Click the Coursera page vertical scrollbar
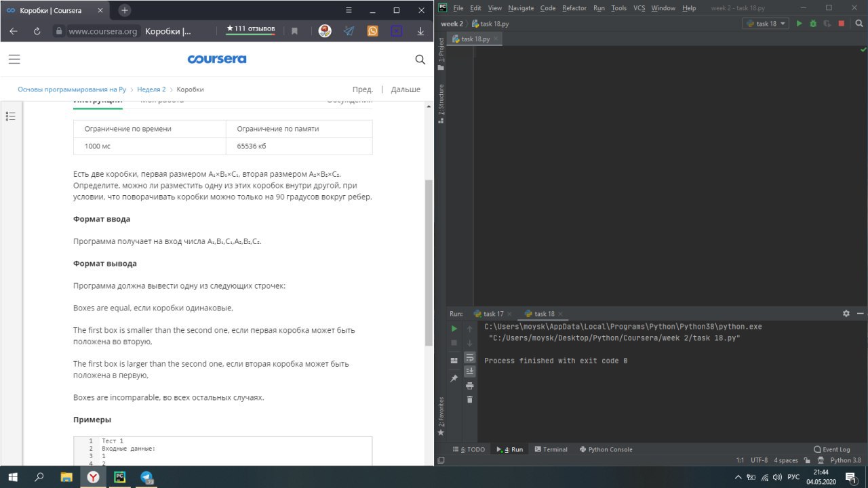This screenshot has height=488, width=868. pos(428,263)
